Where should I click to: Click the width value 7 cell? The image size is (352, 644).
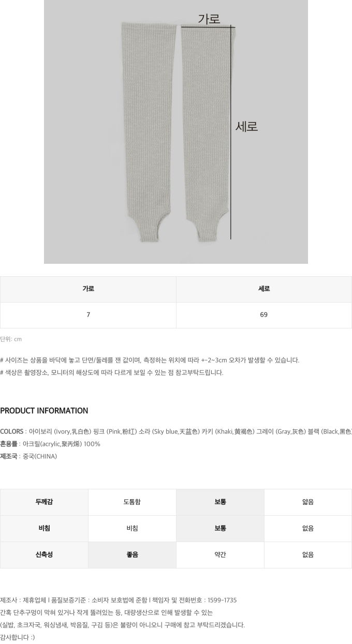[x=88, y=314]
